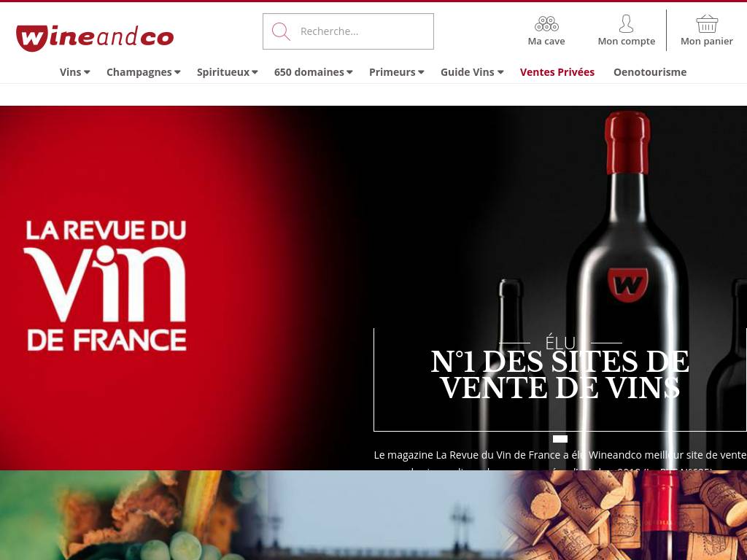Screen dimensions: 747x560
Task: Open Mon panier basket icon
Action: tap(706, 23)
